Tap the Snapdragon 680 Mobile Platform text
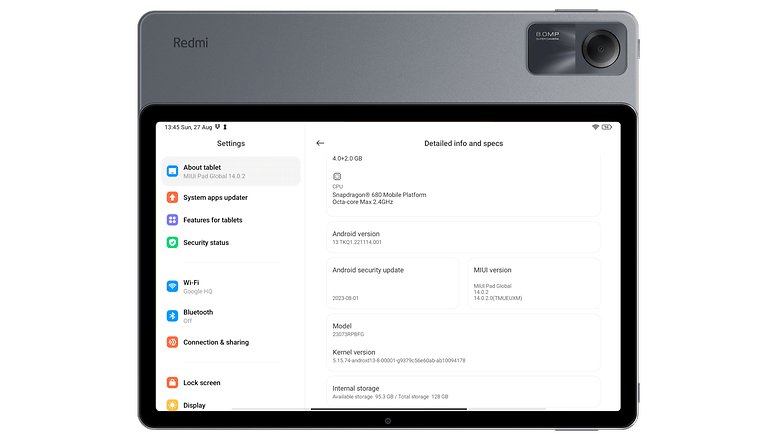 (x=379, y=195)
